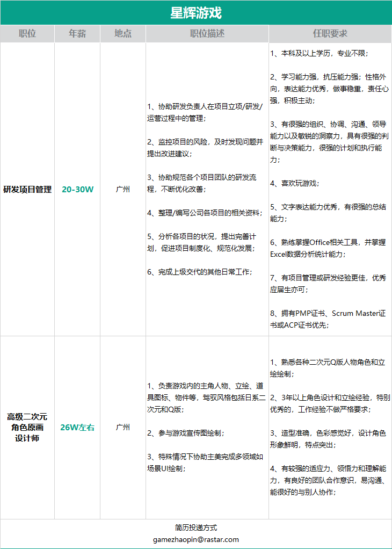
Task: Click the 参与游戏宣传图绘制 description line
Action: [186, 433]
